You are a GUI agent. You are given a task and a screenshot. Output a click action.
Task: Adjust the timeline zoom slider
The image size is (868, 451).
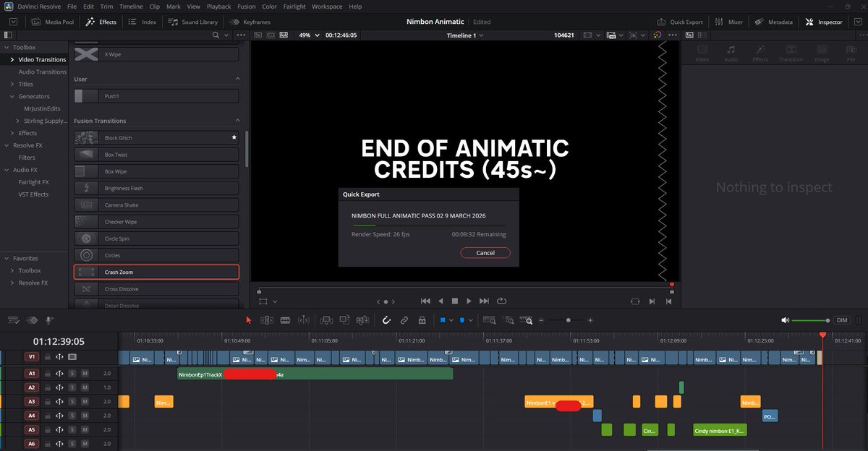pos(569,319)
